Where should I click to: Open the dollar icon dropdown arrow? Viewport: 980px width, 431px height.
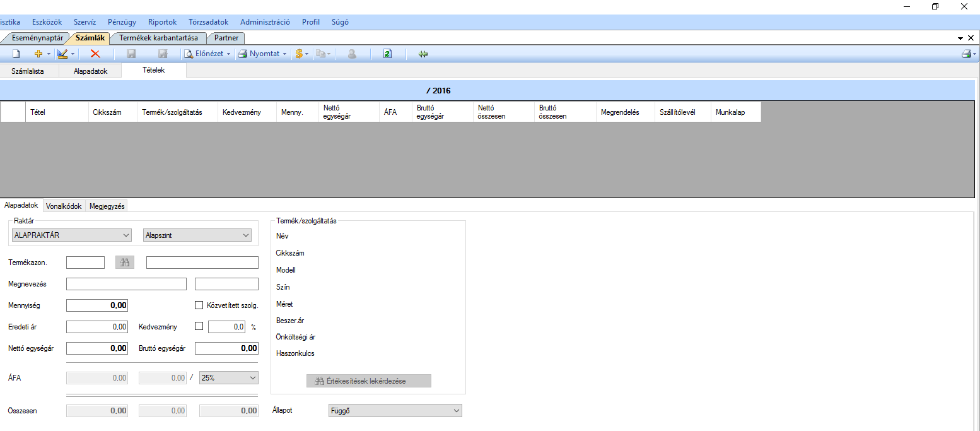307,54
